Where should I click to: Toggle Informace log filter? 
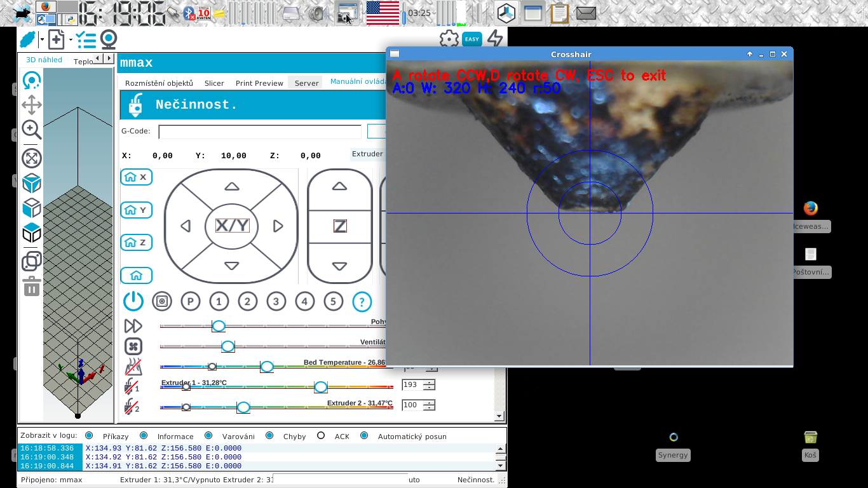[x=144, y=436]
